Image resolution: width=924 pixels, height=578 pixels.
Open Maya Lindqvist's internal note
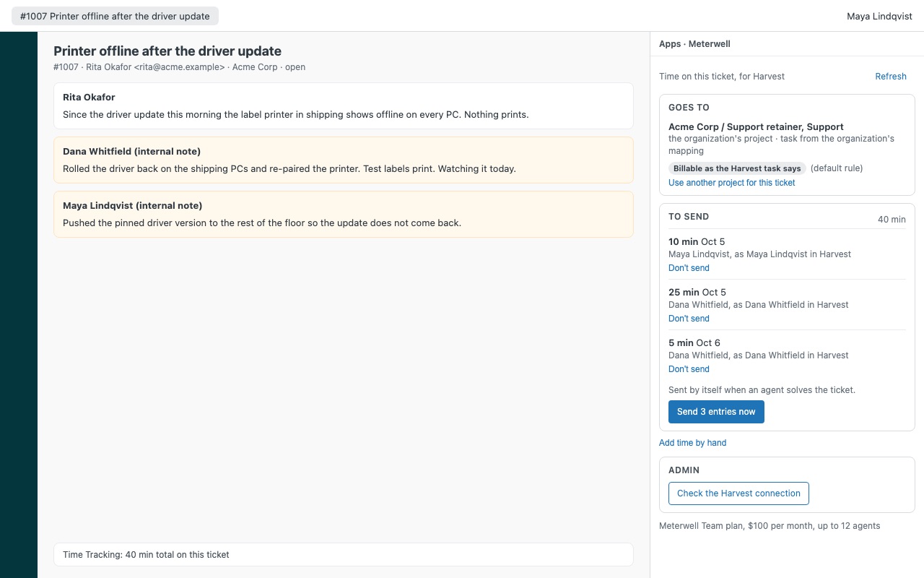coord(344,214)
